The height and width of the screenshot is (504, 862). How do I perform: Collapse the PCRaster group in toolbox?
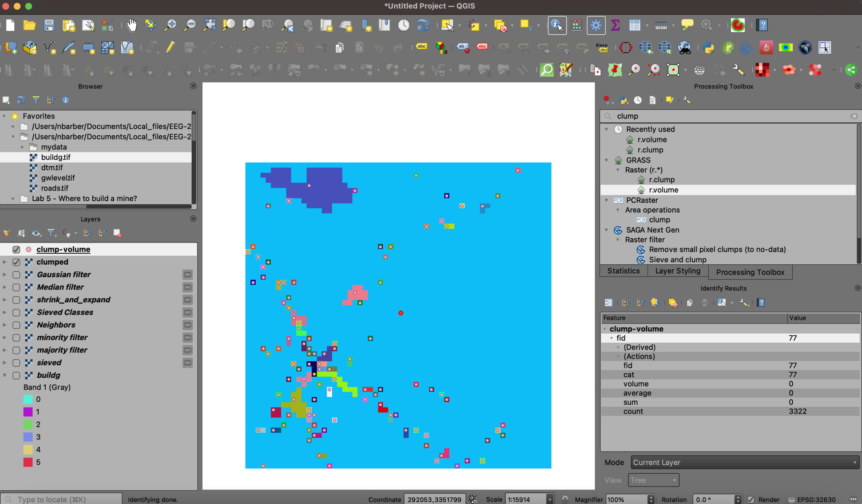click(x=606, y=200)
